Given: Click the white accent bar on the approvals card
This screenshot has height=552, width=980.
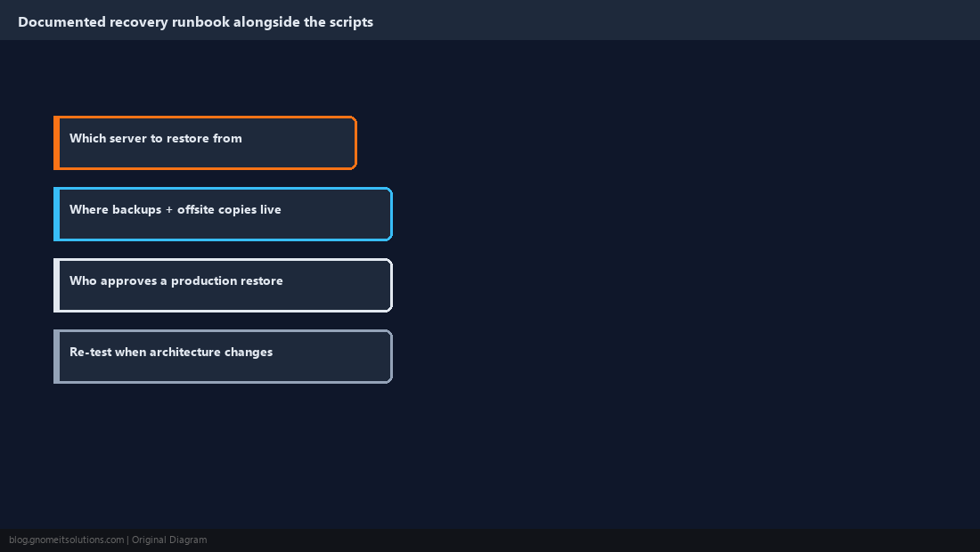Looking at the screenshot, I should coord(57,286).
